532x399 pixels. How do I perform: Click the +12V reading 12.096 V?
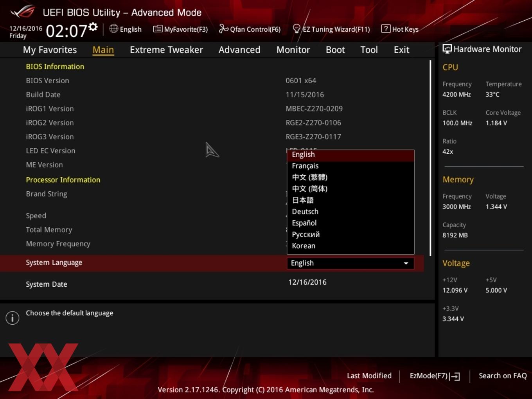click(x=455, y=290)
